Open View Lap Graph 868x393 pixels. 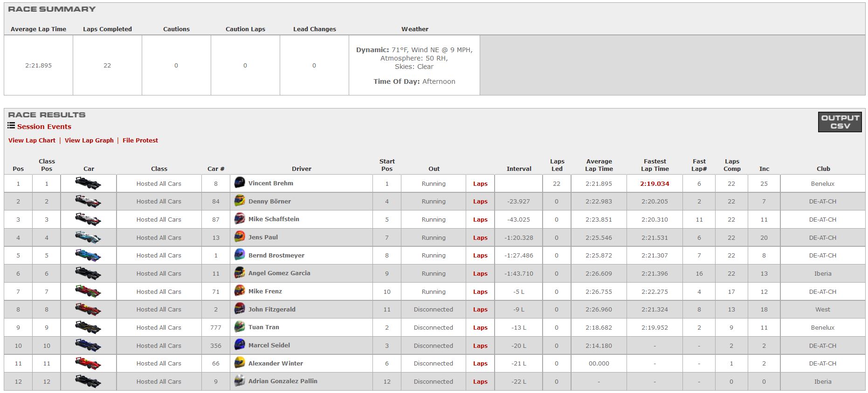89,140
